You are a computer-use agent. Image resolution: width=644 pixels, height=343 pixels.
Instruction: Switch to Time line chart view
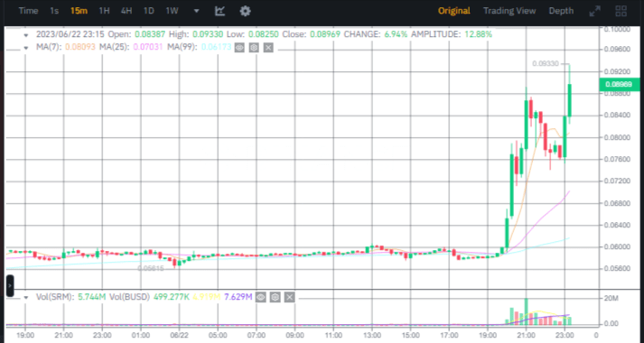point(28,11)
